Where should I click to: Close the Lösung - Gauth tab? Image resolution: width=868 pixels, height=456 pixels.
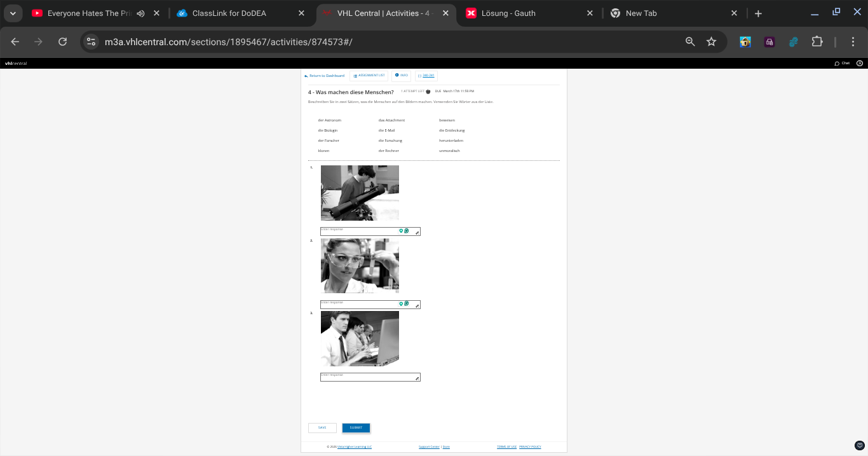590,13
